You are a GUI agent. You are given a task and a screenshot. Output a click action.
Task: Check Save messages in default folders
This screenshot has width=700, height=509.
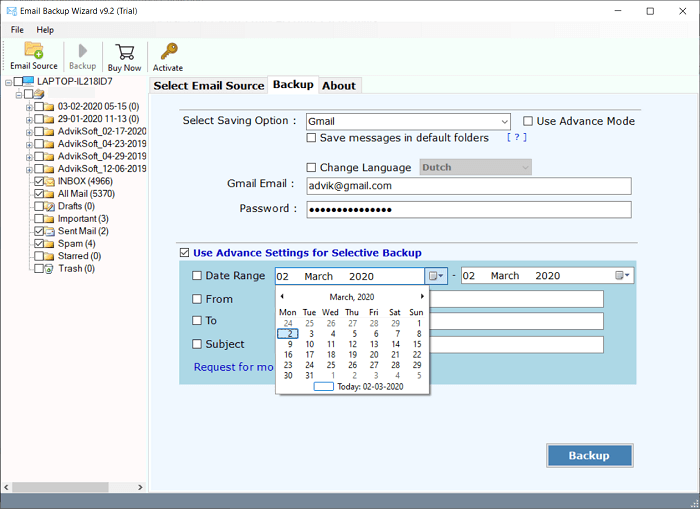pyautogui.click(x=311, y=138)
